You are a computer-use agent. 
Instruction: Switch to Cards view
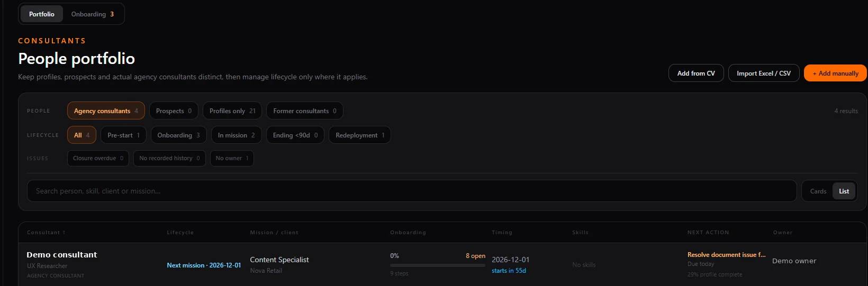point(818,191)
